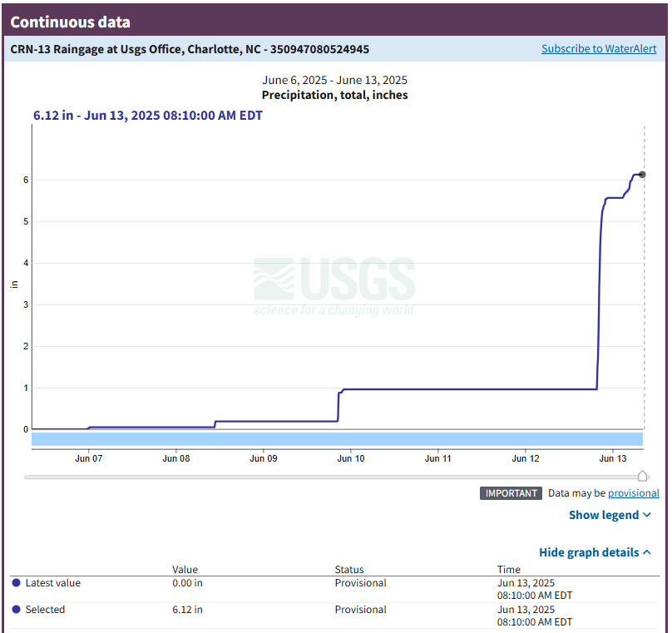Click the Continuous data header
Screen dimensions: 672x633
[71, 22]
